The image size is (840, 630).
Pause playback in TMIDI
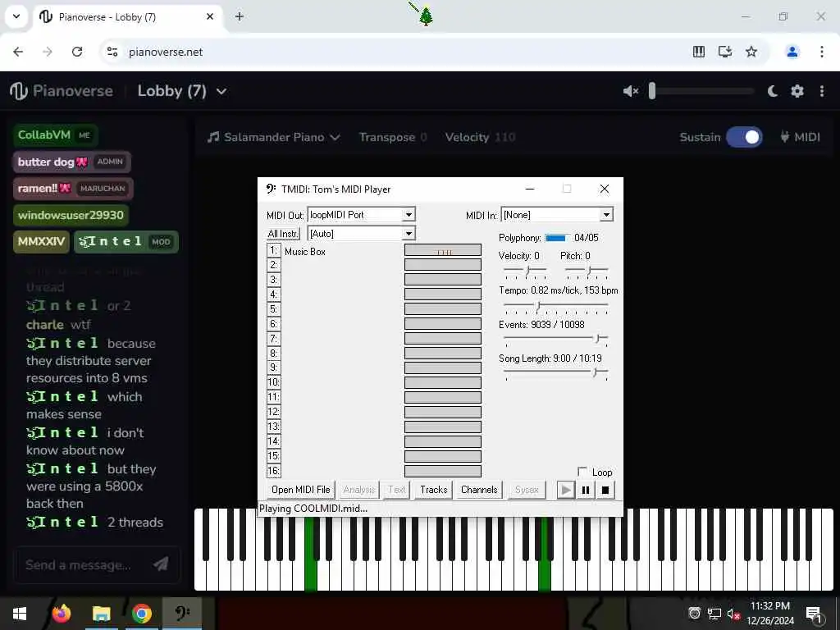click(586, 490)
